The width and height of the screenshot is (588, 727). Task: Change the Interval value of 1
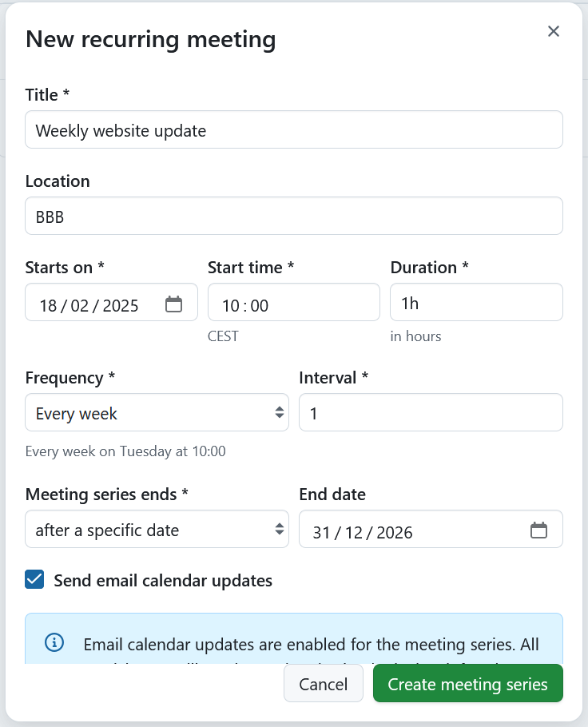pos(431,412)
